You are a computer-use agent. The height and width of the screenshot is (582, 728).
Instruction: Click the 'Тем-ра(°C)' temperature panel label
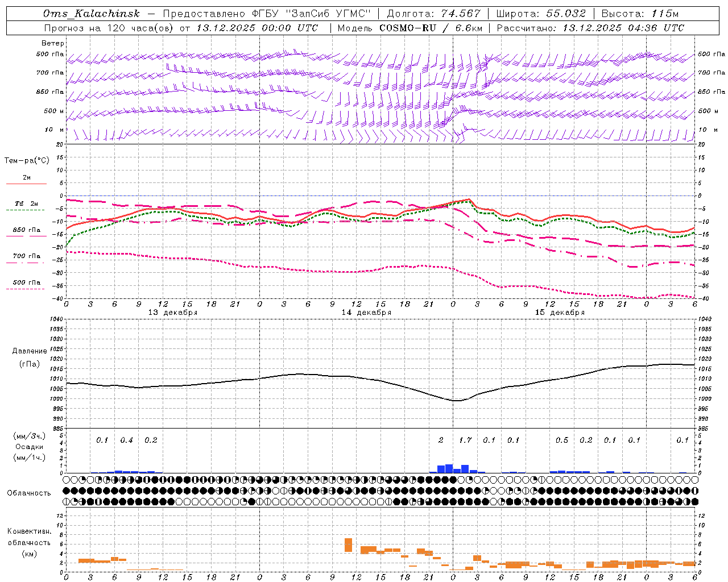(27, 161)
